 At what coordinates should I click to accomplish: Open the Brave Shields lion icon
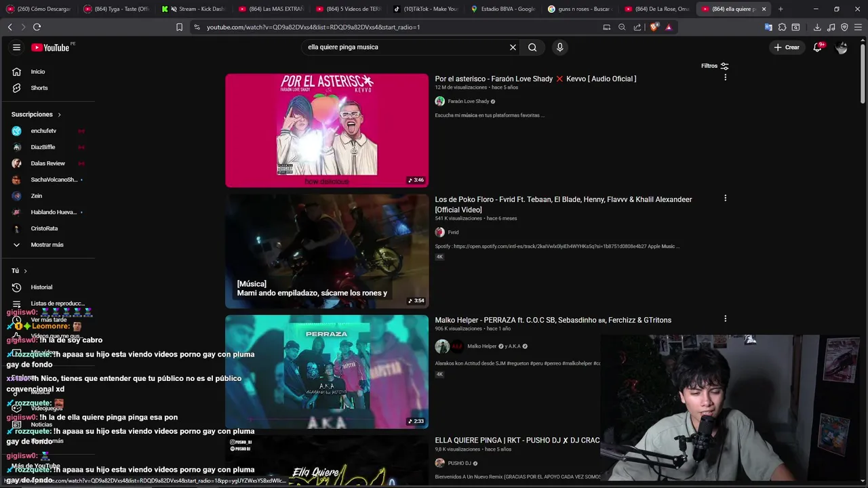(654, 27)
